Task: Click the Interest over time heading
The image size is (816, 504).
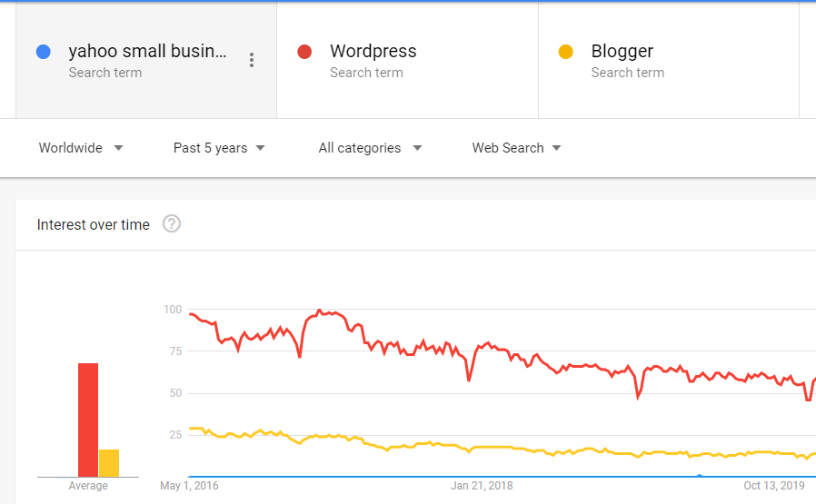Action: point(94,224)
